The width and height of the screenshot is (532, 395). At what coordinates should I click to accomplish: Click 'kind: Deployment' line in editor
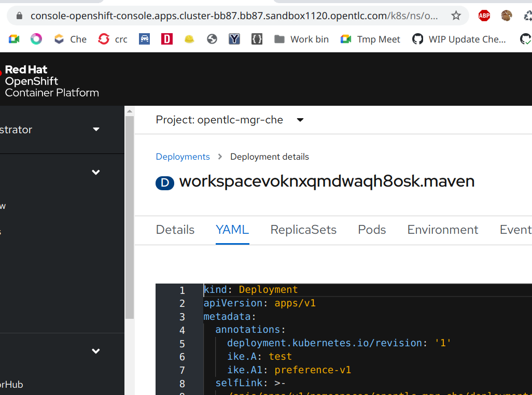(250, 290)
